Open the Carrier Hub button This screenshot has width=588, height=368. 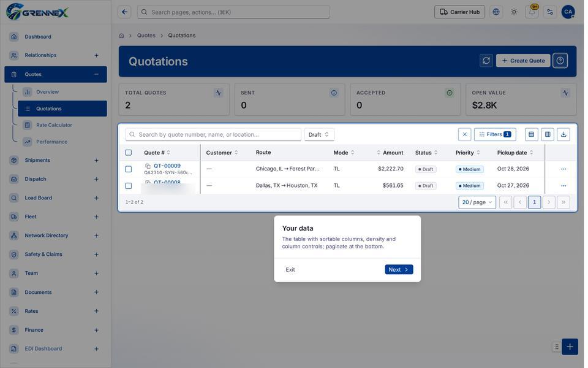pos(459,12)
